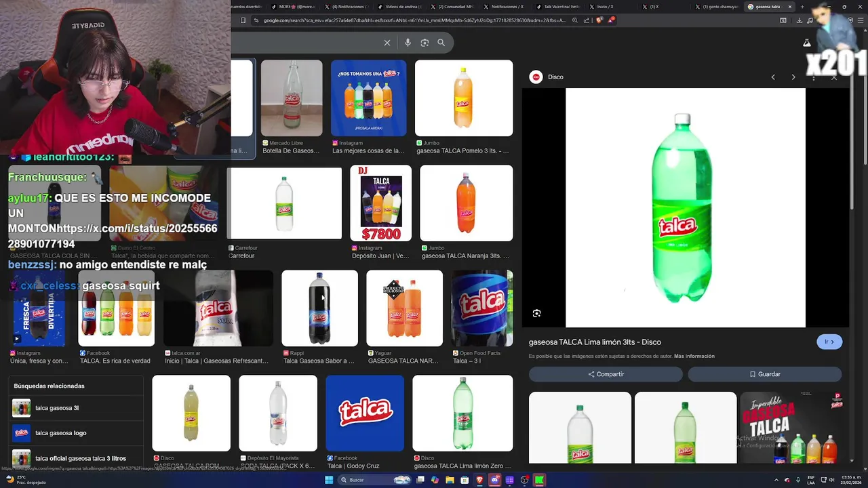Switch to the 'MORE' TikTok tab
The image size is (868, 488).
[x=294, y=7]
